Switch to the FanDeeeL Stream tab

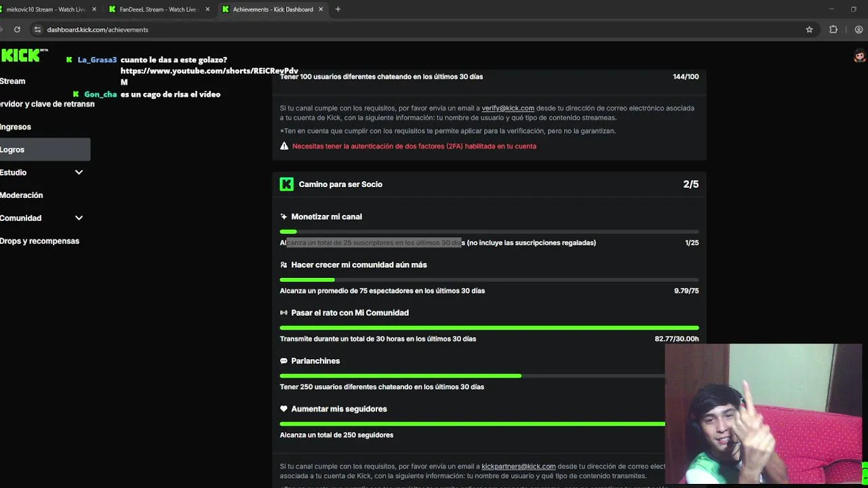pos(158,9)
